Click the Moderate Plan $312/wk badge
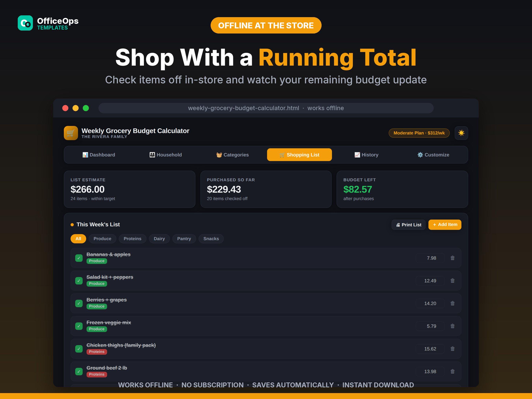 pyautogui.click(x=419, y=133)
